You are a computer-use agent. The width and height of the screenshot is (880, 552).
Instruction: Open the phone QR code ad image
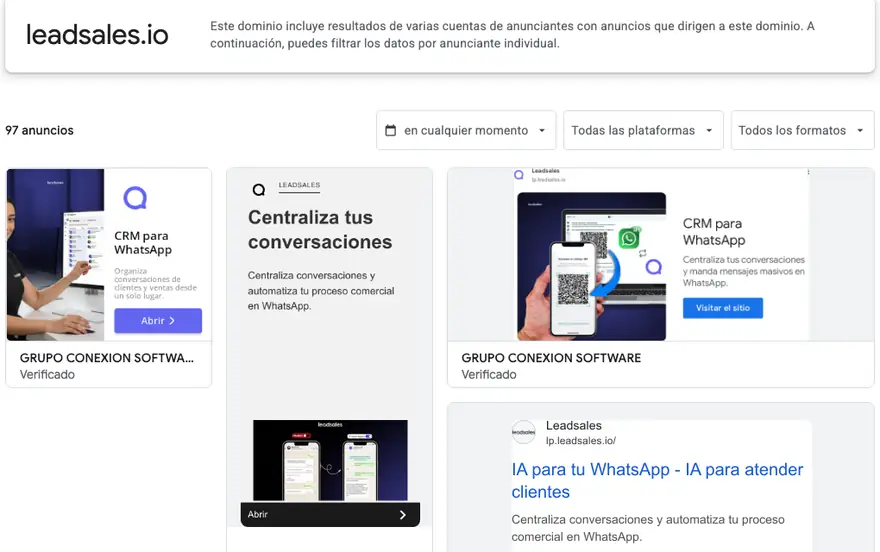pos(592,266)
